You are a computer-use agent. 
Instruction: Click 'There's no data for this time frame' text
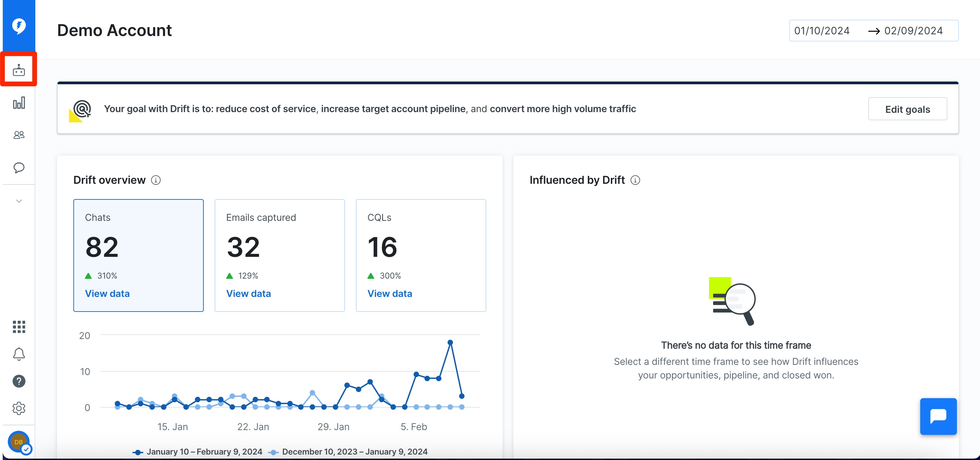coord(736,345)
